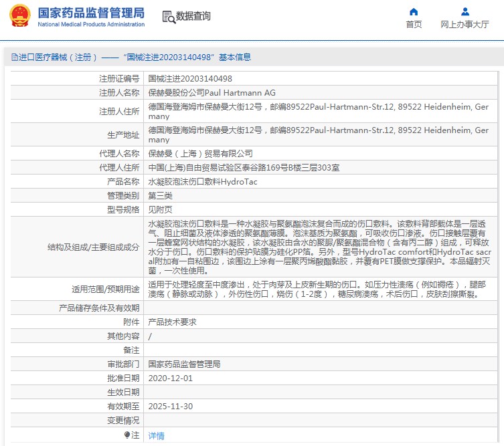This screenshot has height=446, width=504.
Task: Click 保赫曼（上海）贸易有限公司 agent name
Action: (x=200, y=154)
